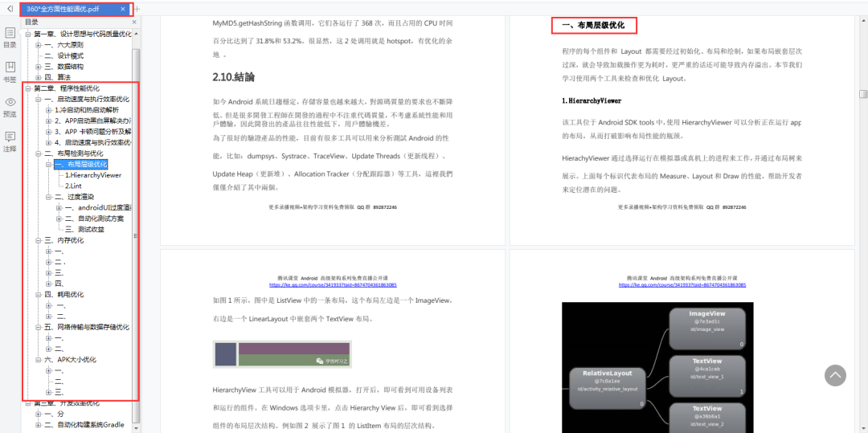The width and height of the screenshot is (868, 433).
Task: Expand the 1.冷启动和热启动解析 tree node
Action: [49, 110]
